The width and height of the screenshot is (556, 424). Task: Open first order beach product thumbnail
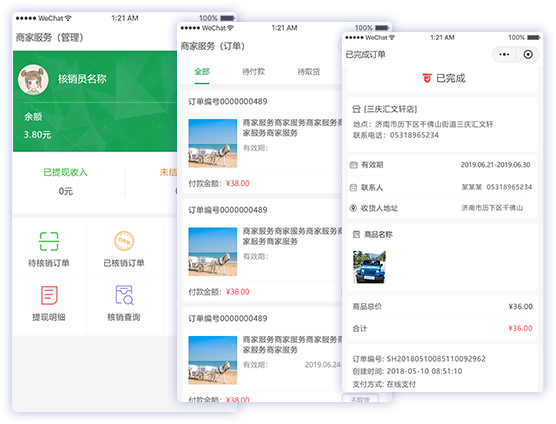(x=213, y=143)
